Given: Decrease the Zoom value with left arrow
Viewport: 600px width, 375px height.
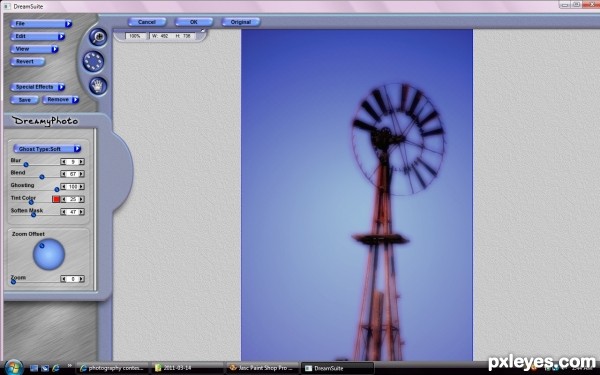Looking at the screenshot, I should tap(64, 279).
